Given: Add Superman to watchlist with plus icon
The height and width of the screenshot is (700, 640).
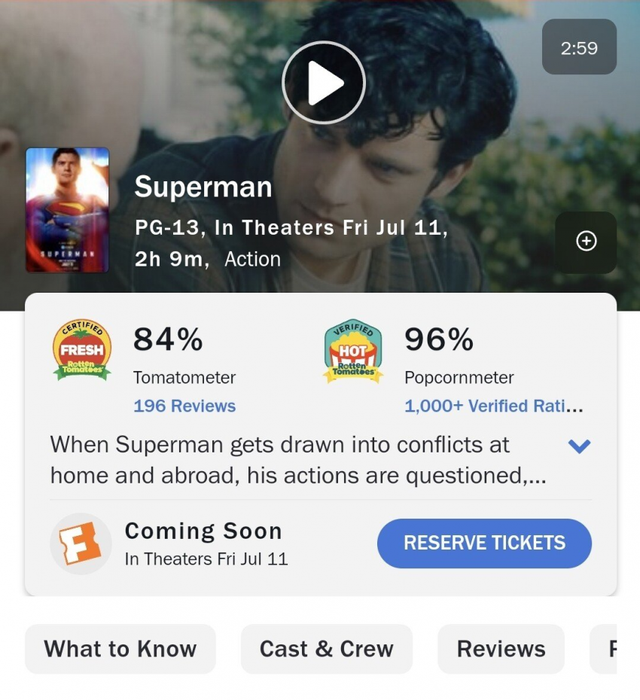Looking at the screenshot, I should click(586, 241).
